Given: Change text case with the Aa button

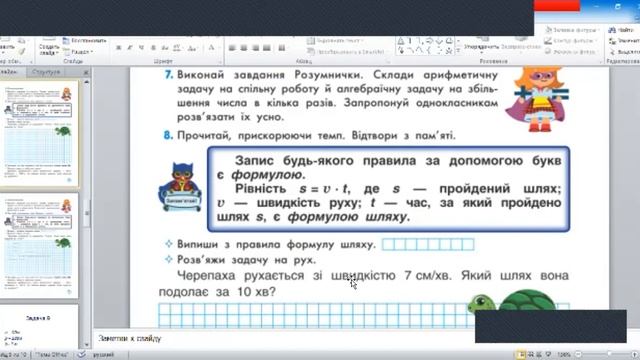Looking at the screenshot, I should (x=192, y=48).
